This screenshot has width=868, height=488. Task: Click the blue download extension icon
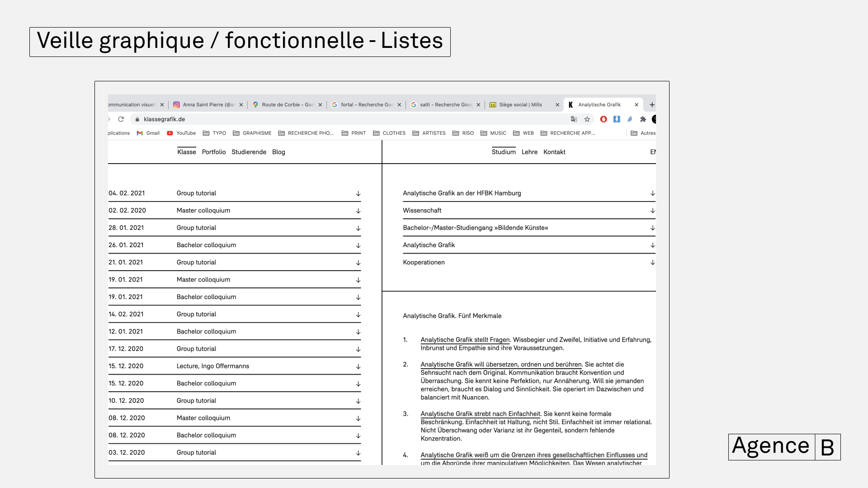click(617, 119)
